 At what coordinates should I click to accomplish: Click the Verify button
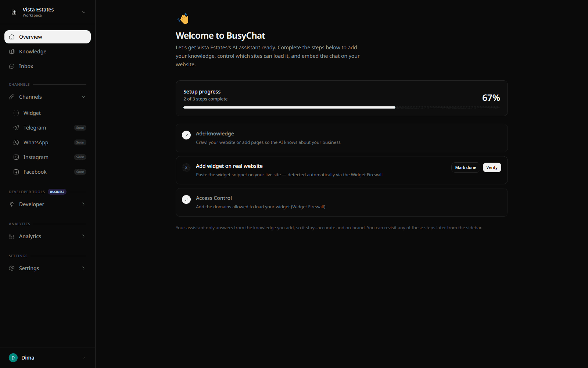coord(492,167)
